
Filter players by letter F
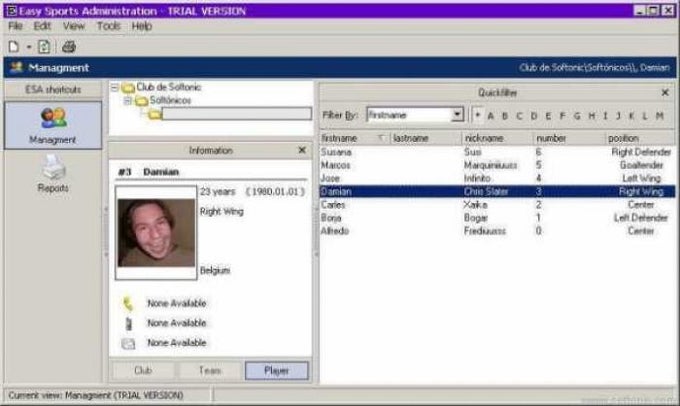[x=562, y=116]
